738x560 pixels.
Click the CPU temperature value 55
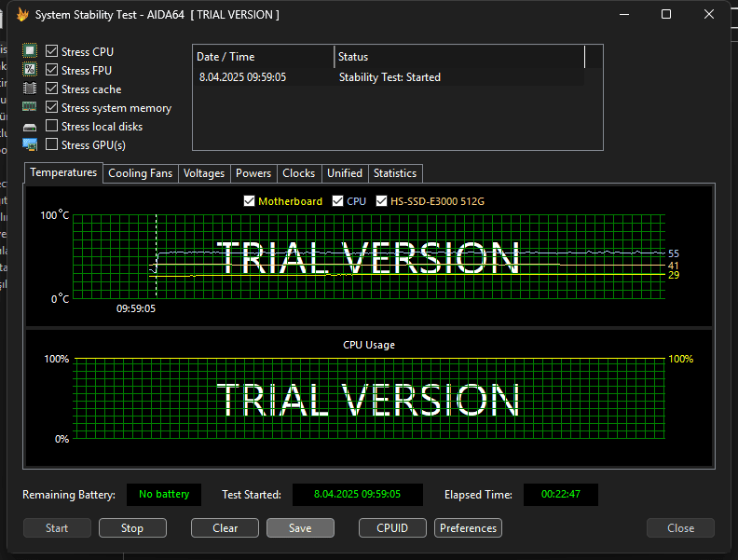(x=674, y=253)
